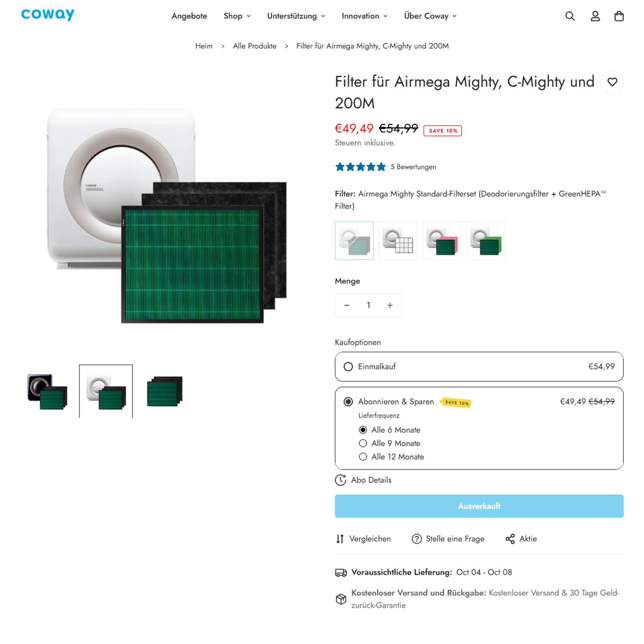This screenshot has width=644, height=644.
Task: Expand the Unterstützung dropdown menu
Action: coord(296,16)
